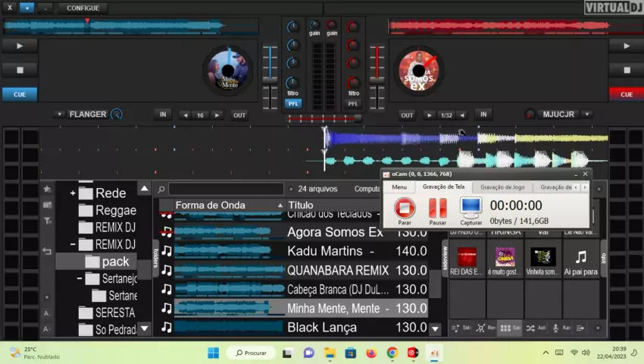
Task: Click the Windows Start button
Action: pos(213,353)
